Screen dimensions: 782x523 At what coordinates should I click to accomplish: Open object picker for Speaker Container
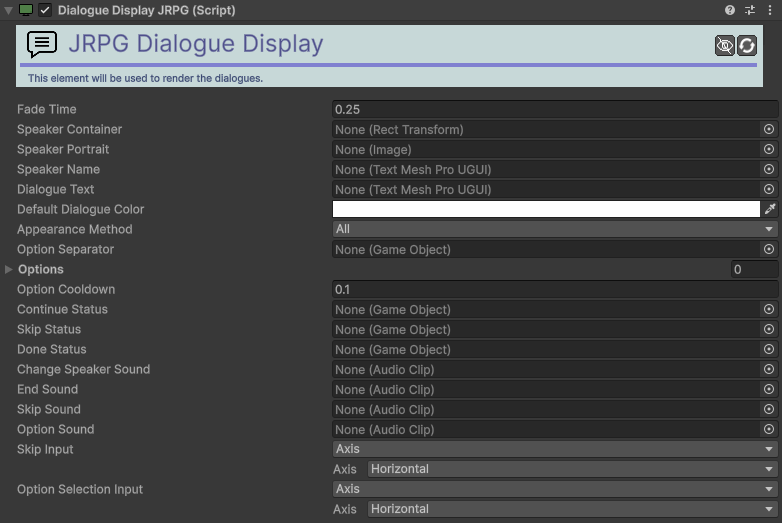click(769, 130)
